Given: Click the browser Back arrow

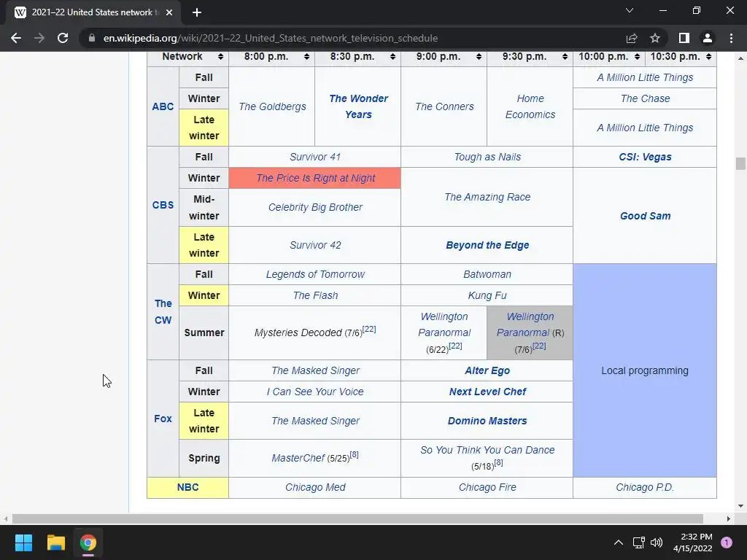Looking at the screenshot, I should click(16, 38).
